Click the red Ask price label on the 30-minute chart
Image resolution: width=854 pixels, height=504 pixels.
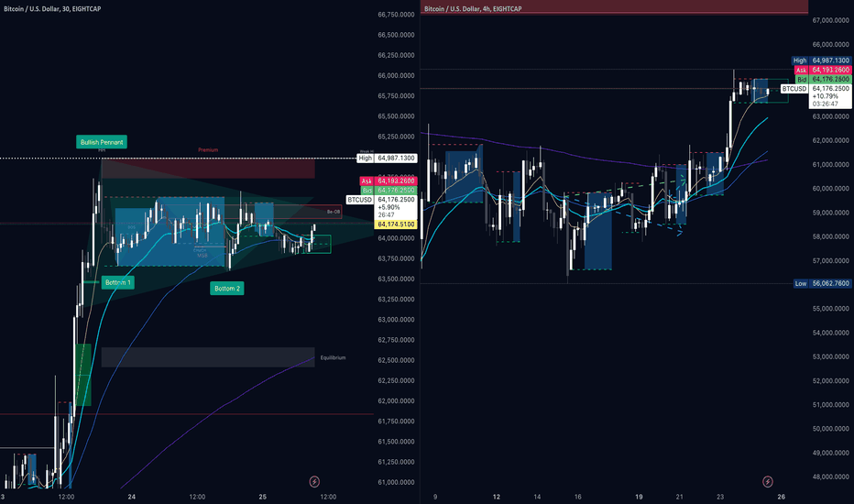tap(389, 181)
